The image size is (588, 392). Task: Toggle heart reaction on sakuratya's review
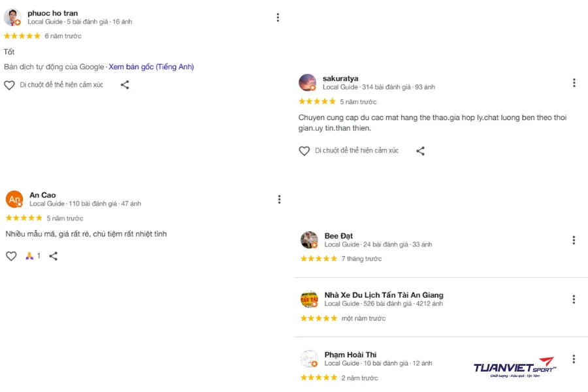pyautogui.click(x=304, y=151)
